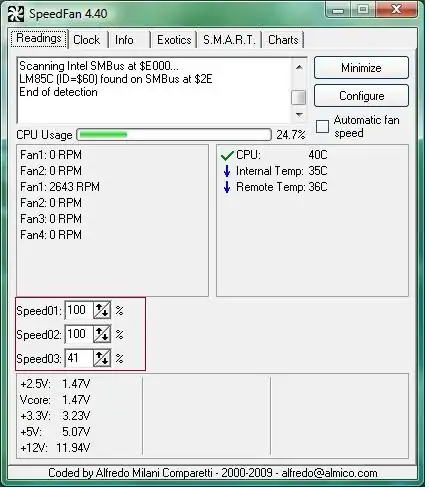Click the 'LM85C (ID=$60) found' log line

pos(116,79)
